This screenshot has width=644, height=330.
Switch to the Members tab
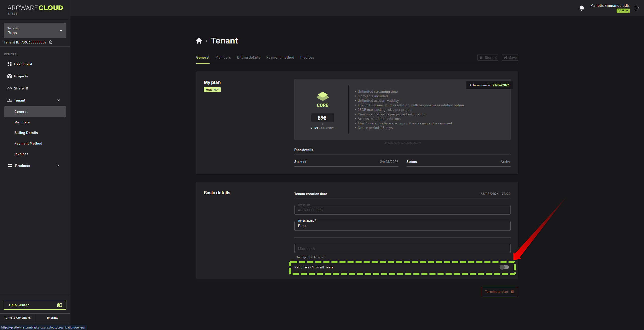point(223,57)
